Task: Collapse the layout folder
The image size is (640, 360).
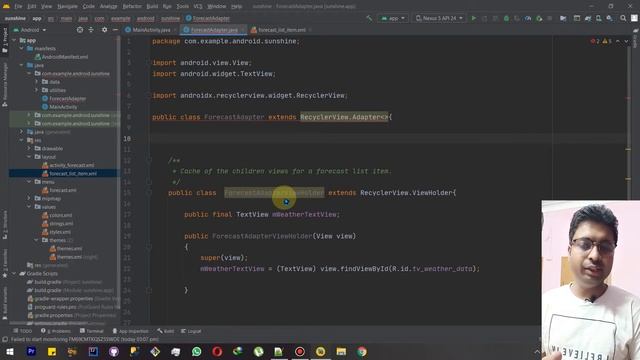Action: click(29, 157)
